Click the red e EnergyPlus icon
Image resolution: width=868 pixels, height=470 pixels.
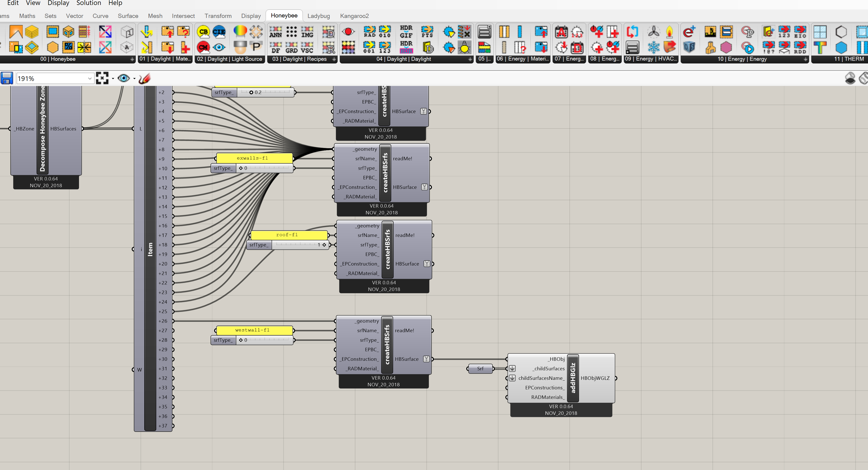tap(689, 32)
